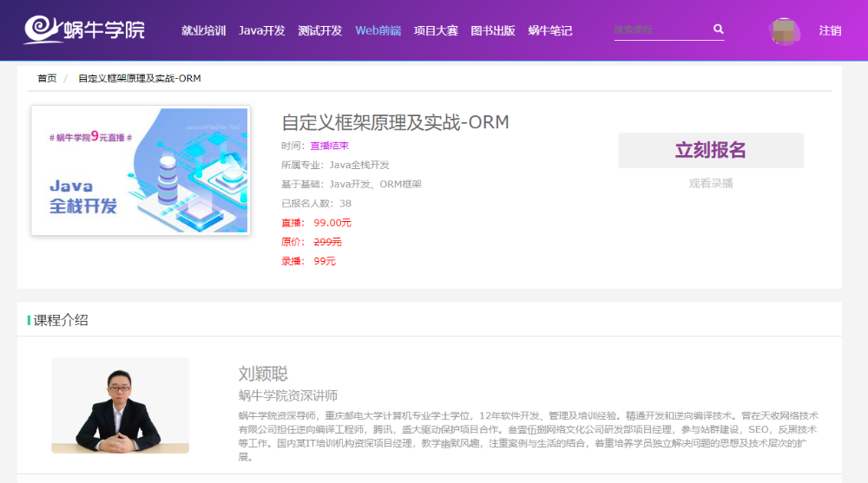The width and height of the screenshot is (868, 483).
Task: Open 就业培训 menu item
Action: tap(204, 30)
